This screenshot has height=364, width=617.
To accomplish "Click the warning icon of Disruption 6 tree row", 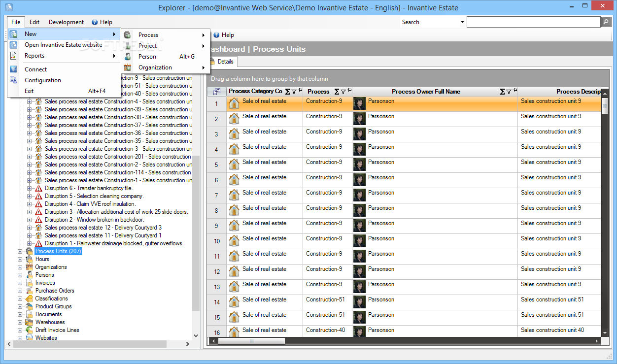I will pyautogui.click(x=38, y=188).
